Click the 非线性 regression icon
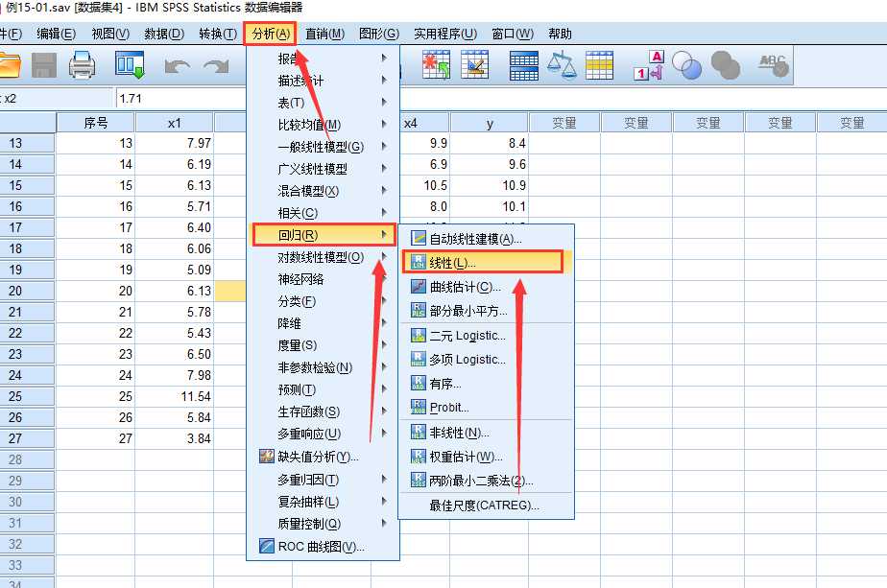 tap(418, 433)
